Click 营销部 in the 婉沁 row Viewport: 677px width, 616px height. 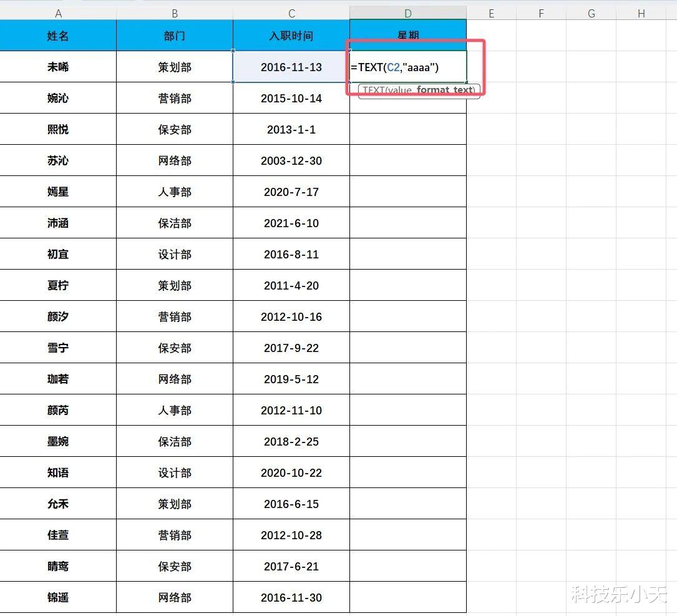click(175, 98)
